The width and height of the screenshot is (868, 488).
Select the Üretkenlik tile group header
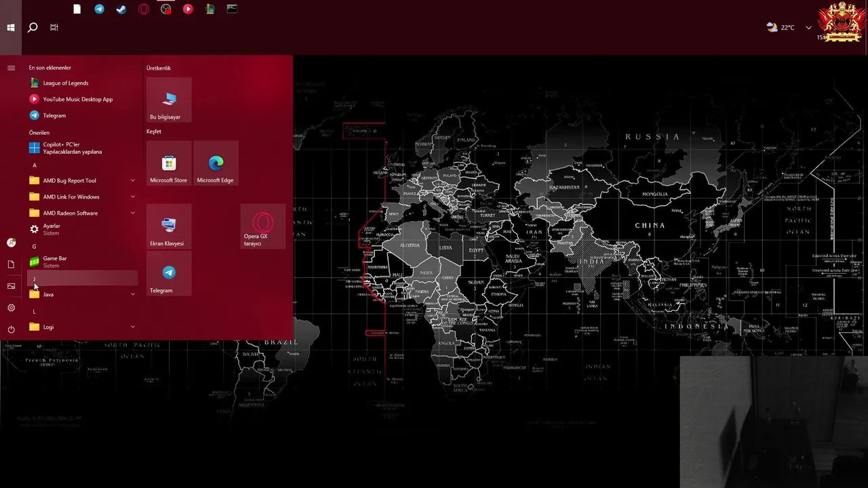pos(159,68)
